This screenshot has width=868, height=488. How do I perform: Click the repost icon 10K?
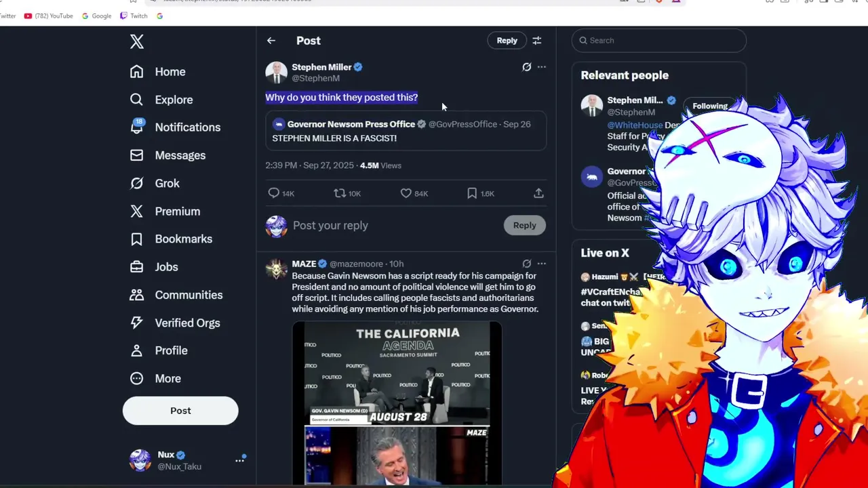[340, 193]
